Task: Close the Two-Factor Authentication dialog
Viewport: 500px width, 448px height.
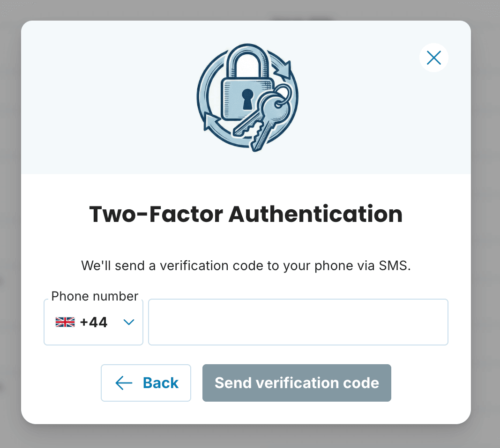Action: click(x=434, y=58)
